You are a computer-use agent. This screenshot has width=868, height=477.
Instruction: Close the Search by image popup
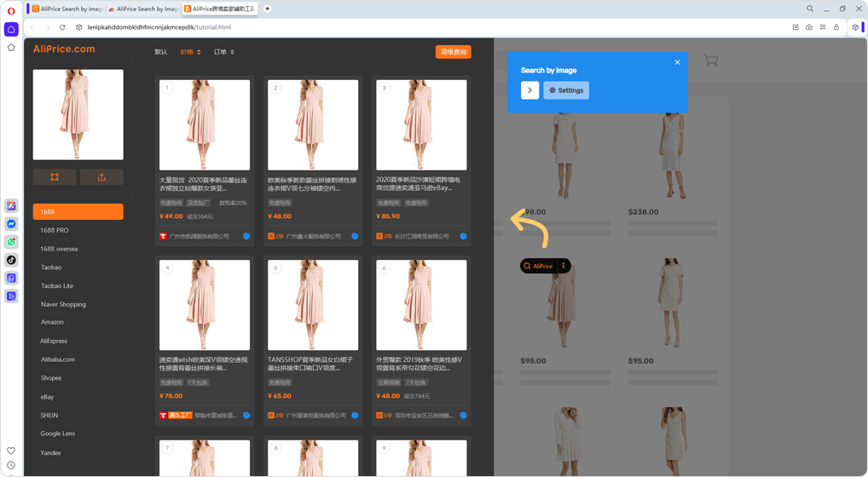coord(677,62)
